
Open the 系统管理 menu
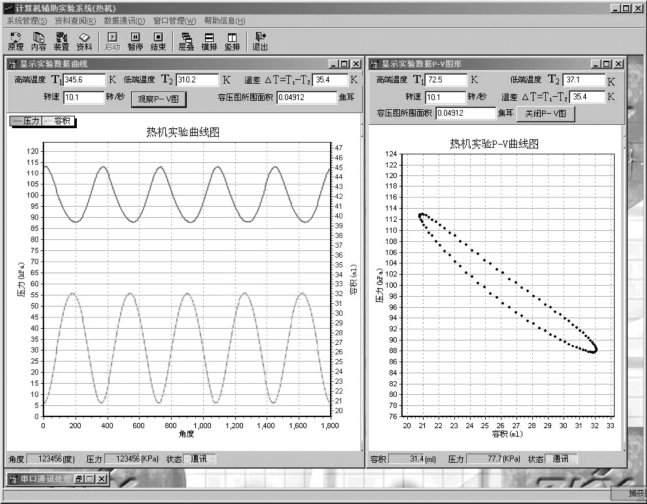pyautogui.click(x=26, y=20)
